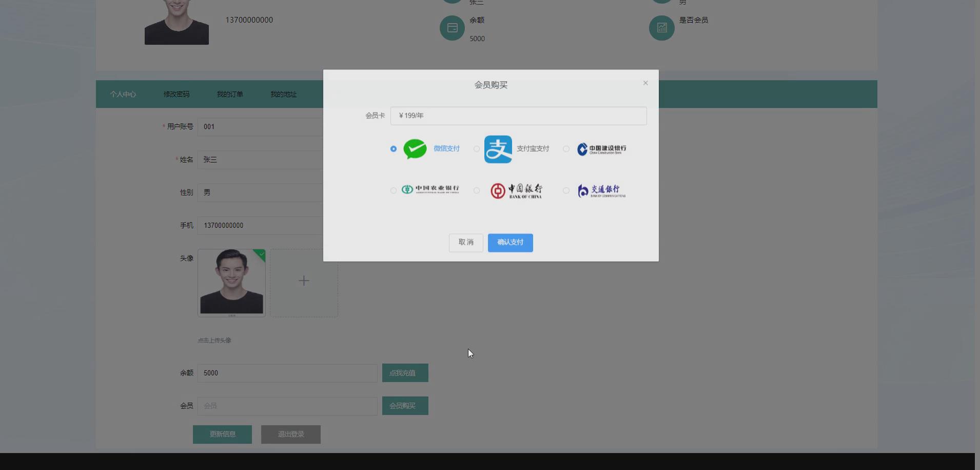Click the uploaded avatar thumbnail
Viewport: 980px width, 470px height.
[231, 282]
